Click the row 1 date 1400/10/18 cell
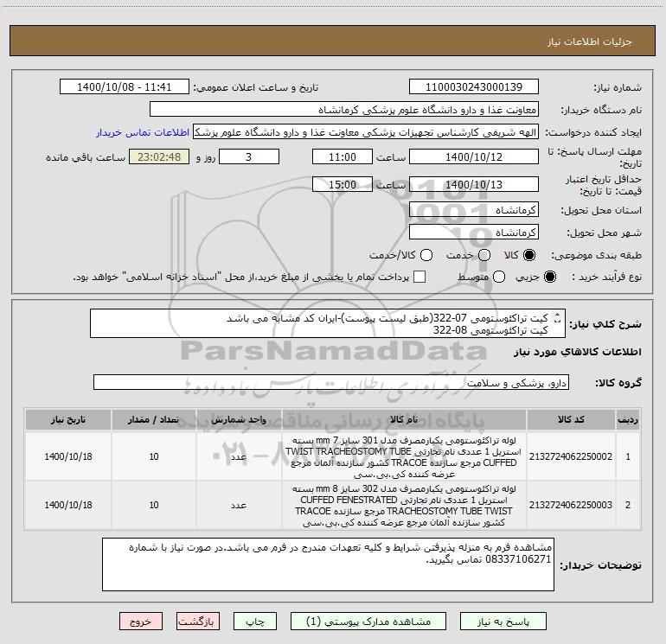This screenshot has height=644, width=666. coord(68,456)
